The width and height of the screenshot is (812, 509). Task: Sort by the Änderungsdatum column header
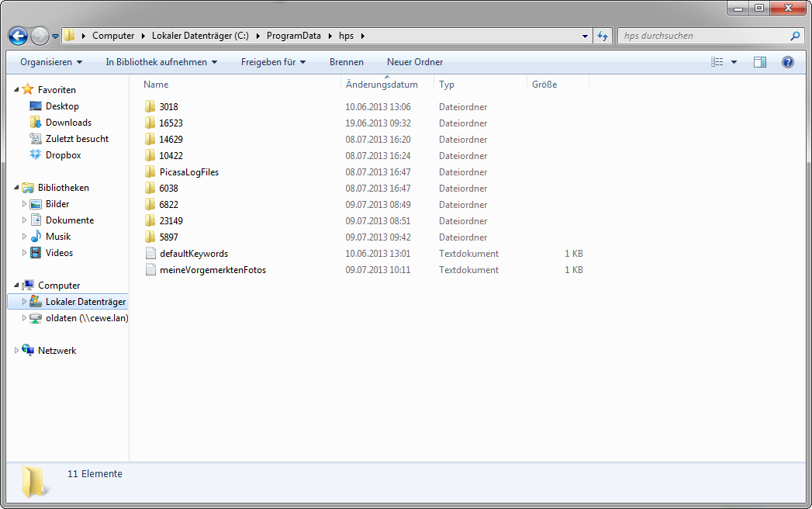[382, 85]
